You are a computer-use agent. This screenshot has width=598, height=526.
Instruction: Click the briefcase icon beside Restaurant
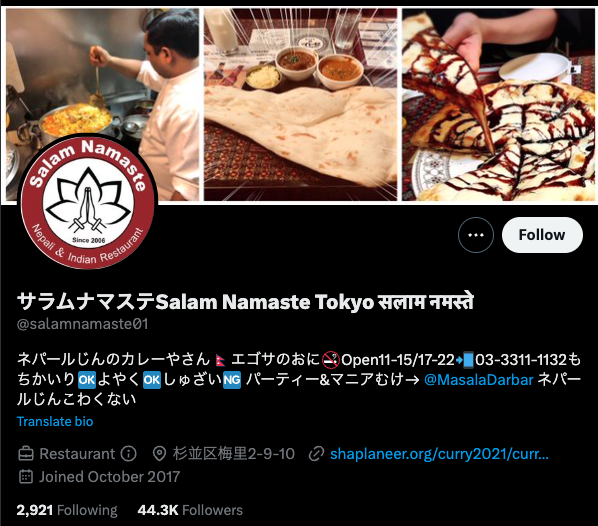point(26,454)
